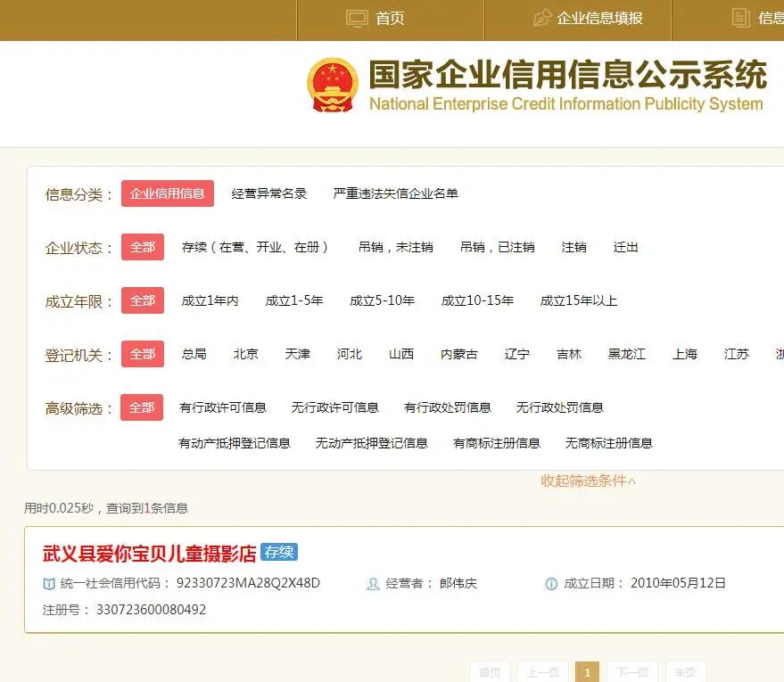Click the 首页 pagination button
Screen dimensions: 784x682
pos(490,672)
